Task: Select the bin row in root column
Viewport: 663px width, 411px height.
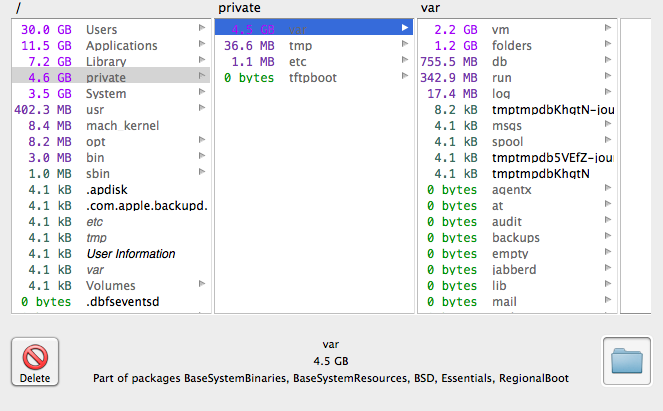Action: pyautogui.click(x=111, y=158)
